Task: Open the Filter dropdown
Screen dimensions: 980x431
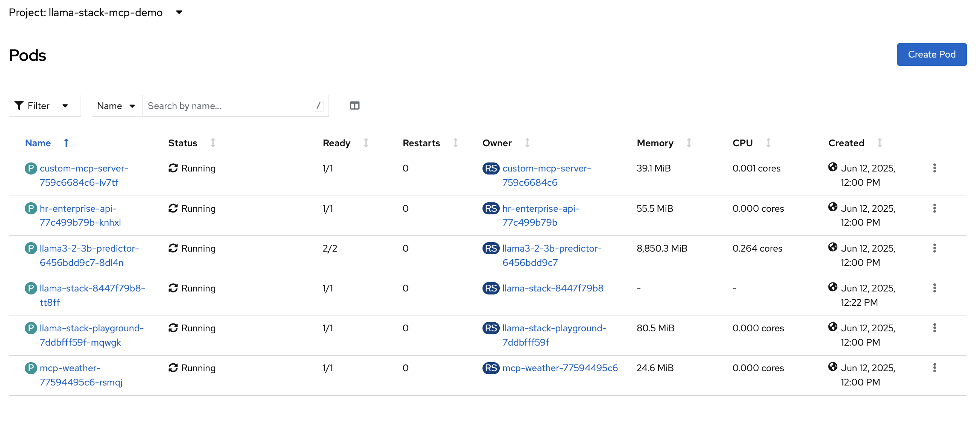Action: (x=44, y=106)
